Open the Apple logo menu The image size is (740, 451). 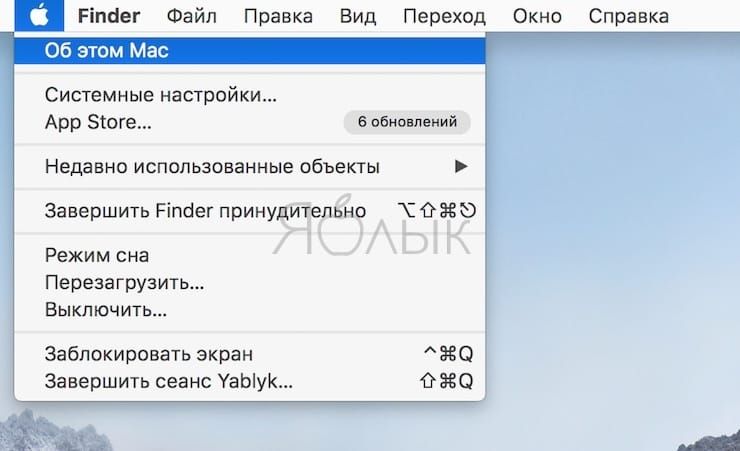tap(39, 16)
